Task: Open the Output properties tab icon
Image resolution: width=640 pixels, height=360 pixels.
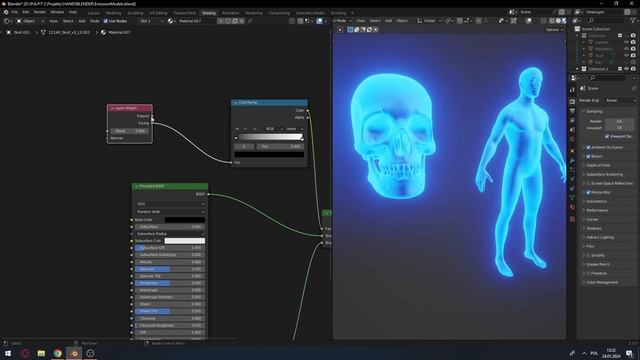Action: [572, 111]
